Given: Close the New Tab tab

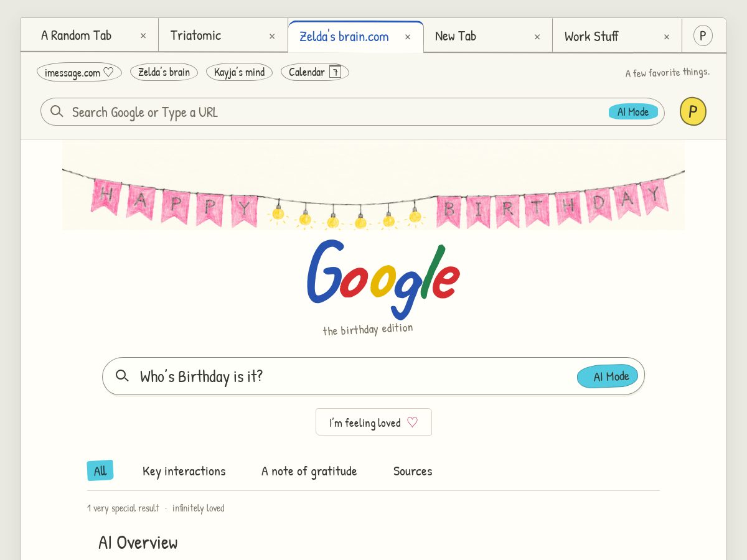Looking at the screenshot, I should click(x=537, y=37).
